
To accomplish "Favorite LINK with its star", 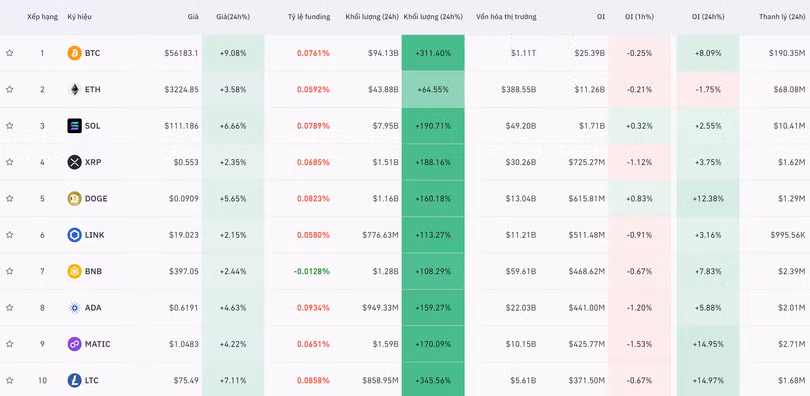I will pyautogui.click(x=9, y=235).
